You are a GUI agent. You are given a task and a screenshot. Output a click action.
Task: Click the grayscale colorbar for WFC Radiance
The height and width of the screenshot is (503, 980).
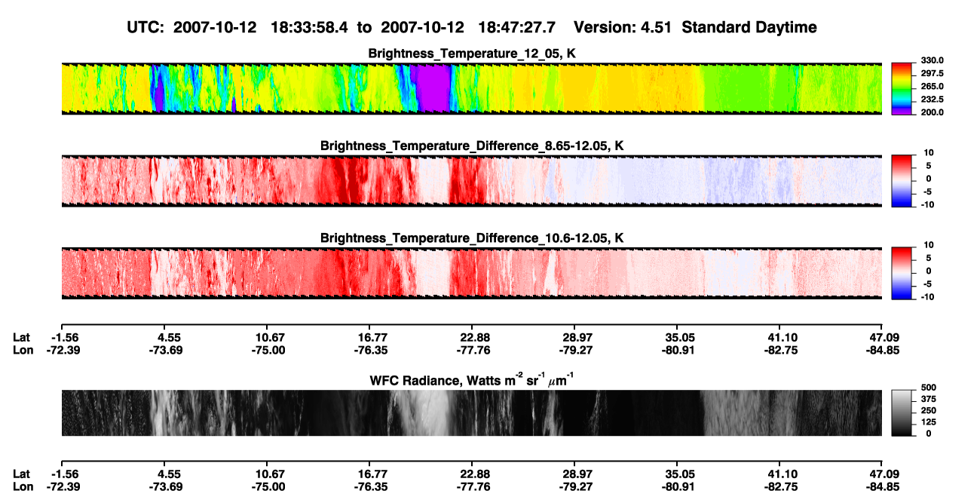pyautogui.click(x=901, y=413)
